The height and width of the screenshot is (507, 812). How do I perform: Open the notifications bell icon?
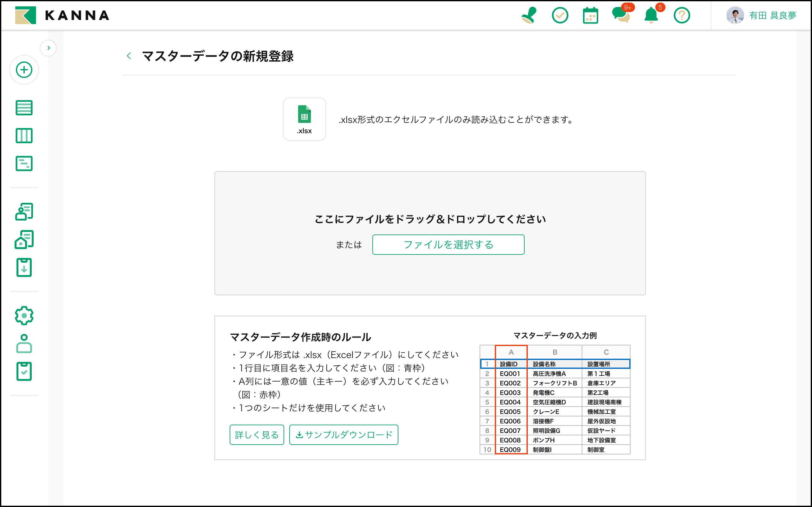651,16
